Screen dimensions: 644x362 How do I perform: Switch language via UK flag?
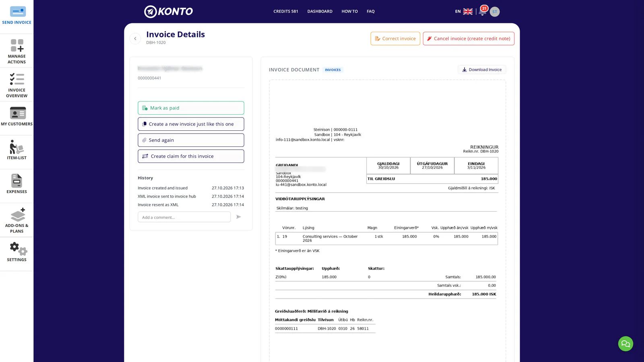(468, 12)
